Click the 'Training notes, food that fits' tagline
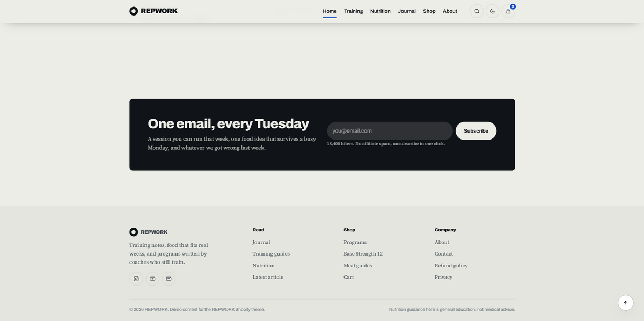644x321 pixels. pyautogui.click(x=169, y=254)
